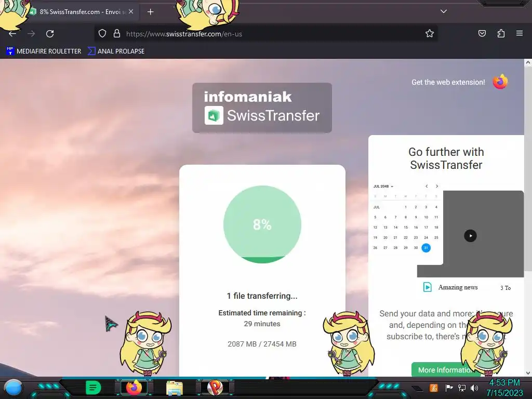Click the Amazing news file icon
Viewport: 532px width, 399px height.
coord(428,287)
